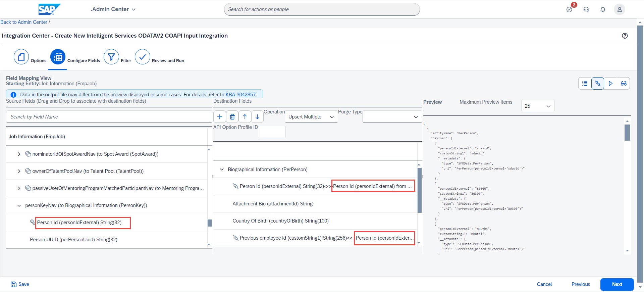644x292 pixels.
Task: Switch to list view icon
Action: [x=585, y=83]
